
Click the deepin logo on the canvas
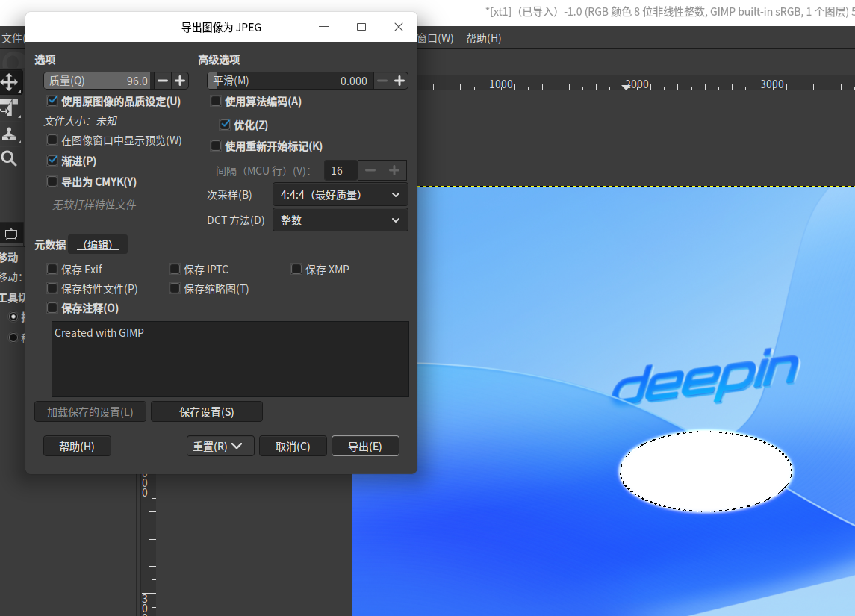(706, 376)
